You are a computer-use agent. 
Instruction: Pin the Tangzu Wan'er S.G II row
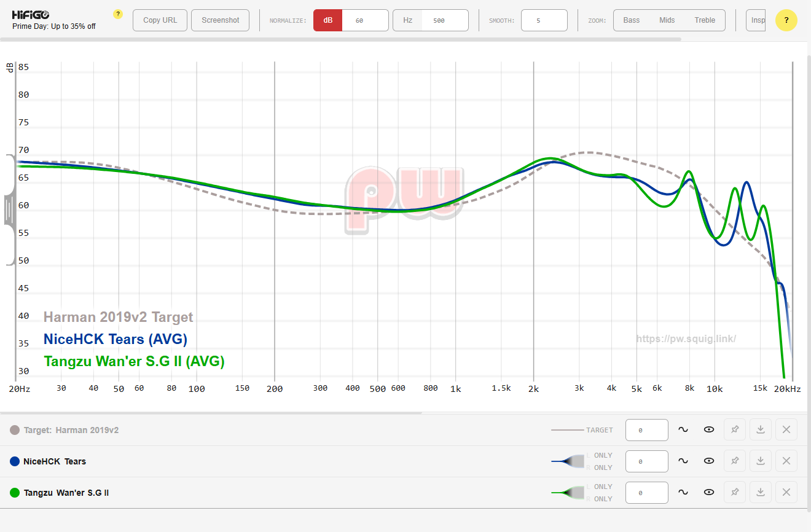(x=735, y=493)
